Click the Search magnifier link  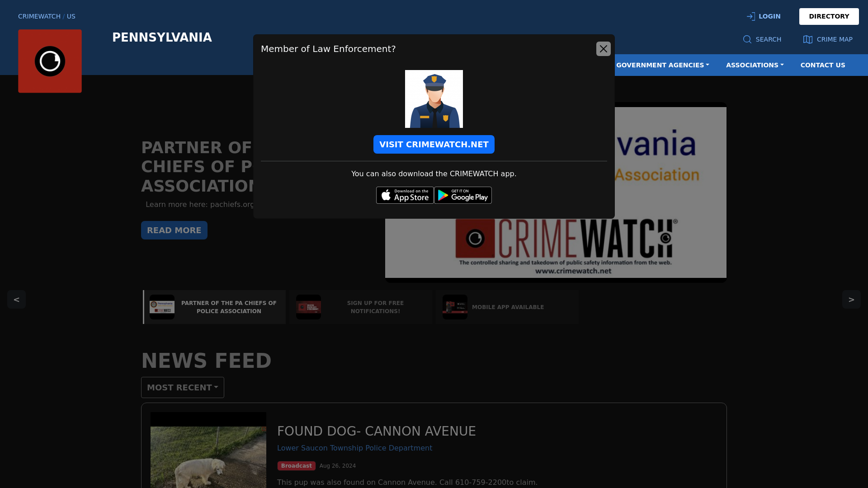pos(762,39)
